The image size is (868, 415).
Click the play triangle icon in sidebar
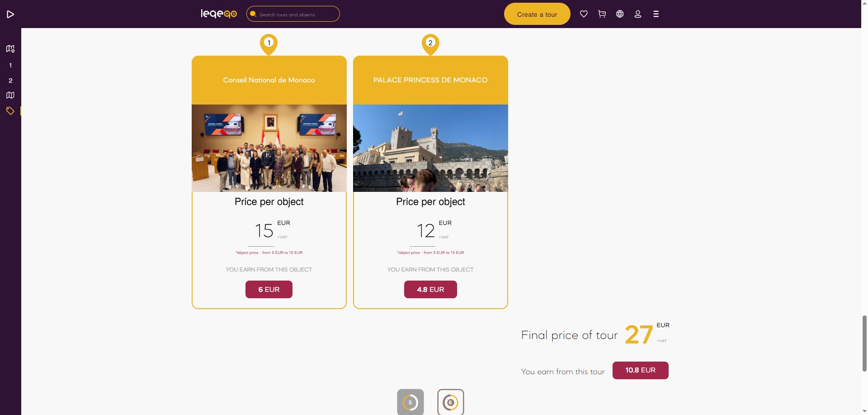[10, 14]
